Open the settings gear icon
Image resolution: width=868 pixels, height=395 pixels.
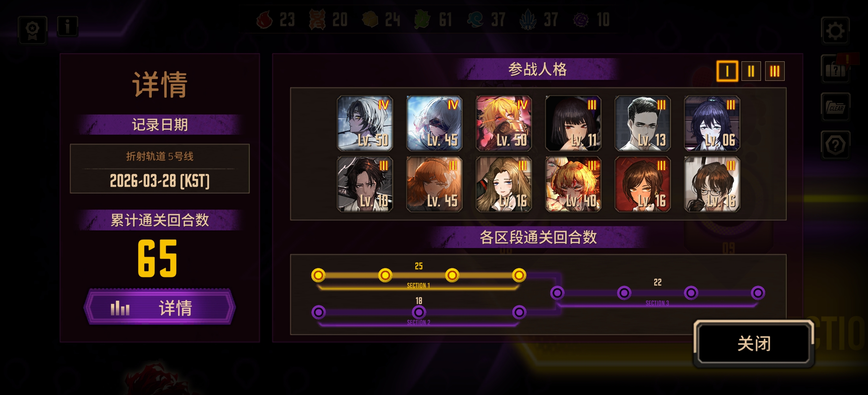click(x=835, y=31)
